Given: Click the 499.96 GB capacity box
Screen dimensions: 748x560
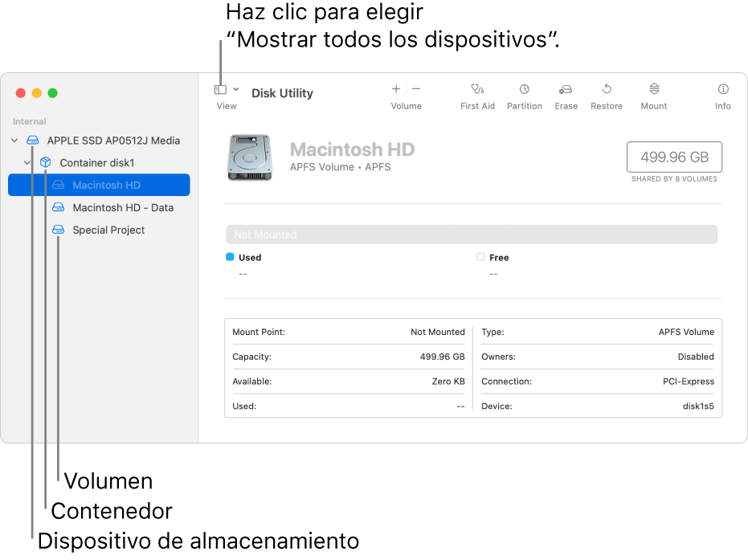Looking at the screenshot, I should click(x=674, y=157).
